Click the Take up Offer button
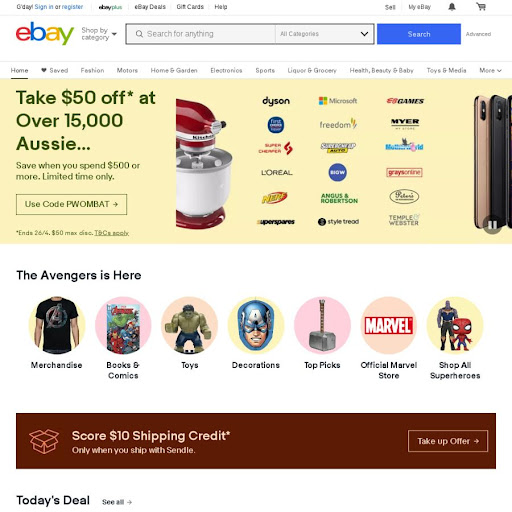 [x=448, y=441]
